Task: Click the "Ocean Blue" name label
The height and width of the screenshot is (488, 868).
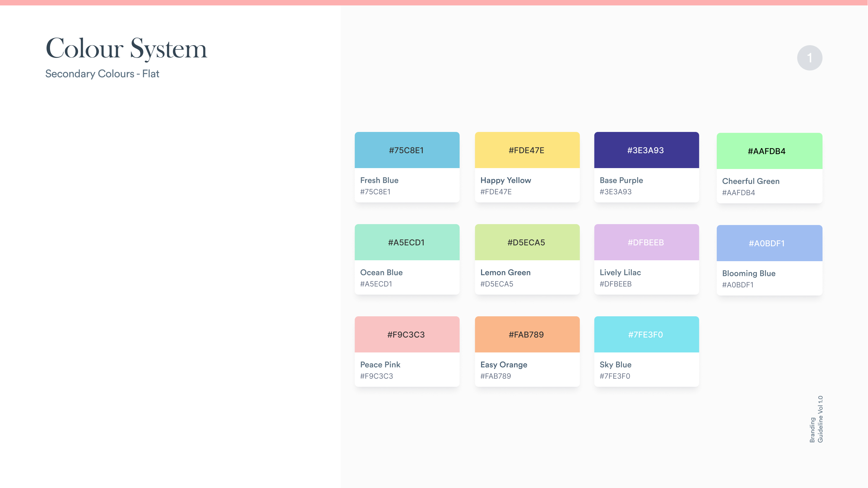Action: [x=381, y=272]
